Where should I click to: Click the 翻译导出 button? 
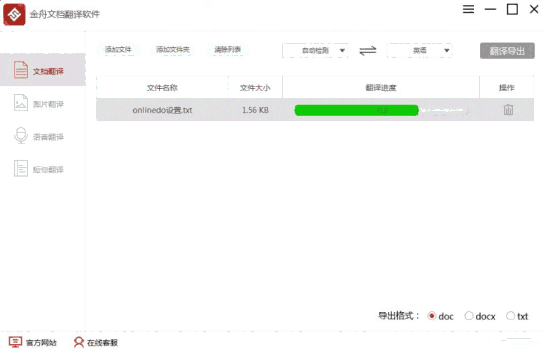pyautogui.click(x=507, y=51)
